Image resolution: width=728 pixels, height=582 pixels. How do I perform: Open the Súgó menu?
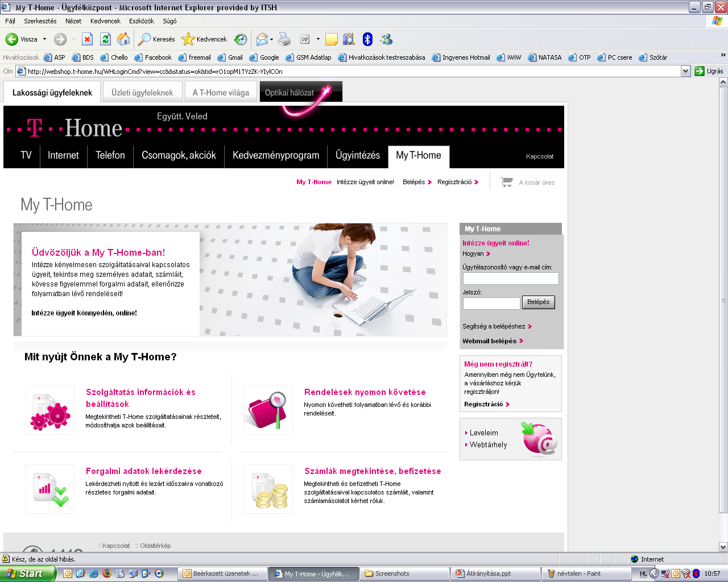click(169, 21)
